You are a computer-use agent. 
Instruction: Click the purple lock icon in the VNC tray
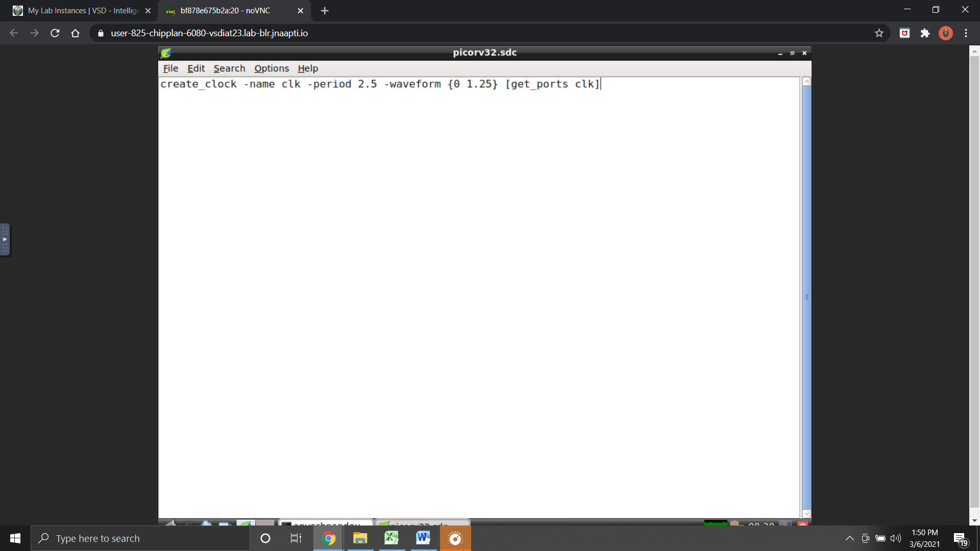[x=785, y=523]
